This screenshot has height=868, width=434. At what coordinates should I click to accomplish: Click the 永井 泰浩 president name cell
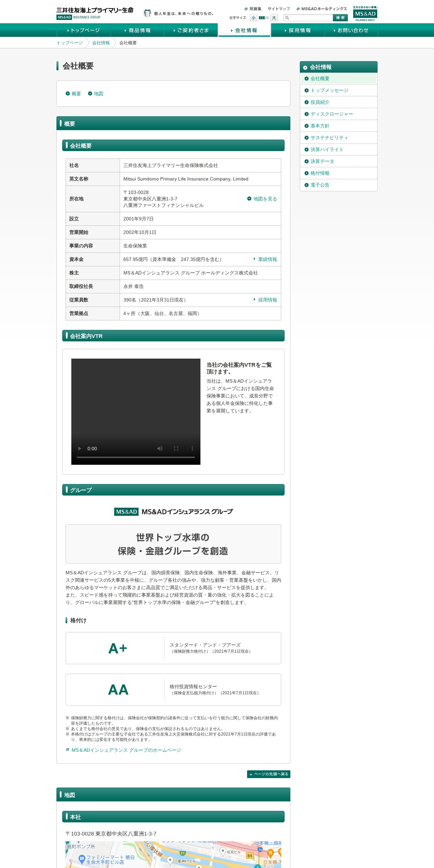[x=200, y=286]
